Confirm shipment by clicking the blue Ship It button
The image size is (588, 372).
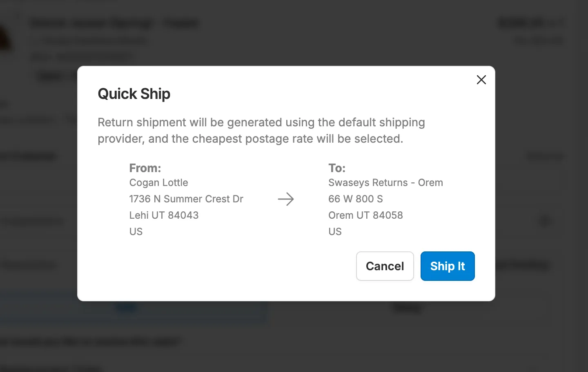point(448,266)
